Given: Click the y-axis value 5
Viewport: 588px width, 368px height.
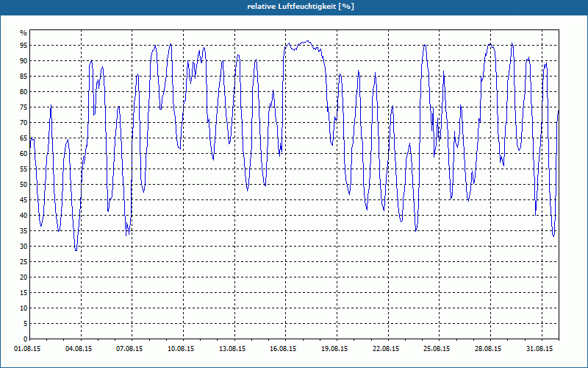Looking at the screenshot, I should tap(26, 324).
